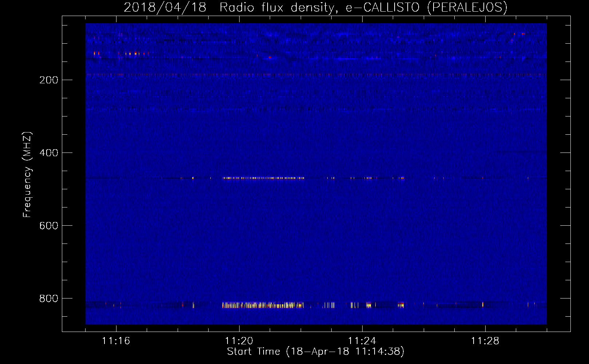Click the 200 frequency tick label

(x=49, y=80)
